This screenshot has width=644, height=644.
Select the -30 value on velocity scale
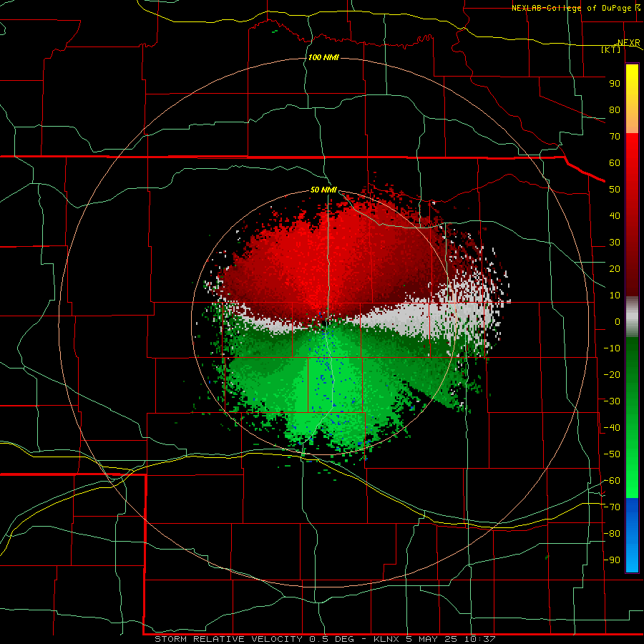click(612, 401)
